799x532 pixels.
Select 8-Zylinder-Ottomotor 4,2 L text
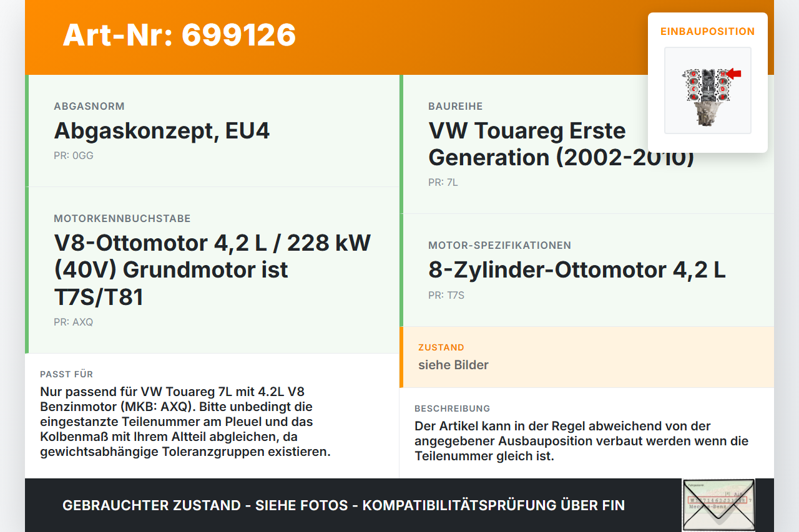(x=577, y=270)
